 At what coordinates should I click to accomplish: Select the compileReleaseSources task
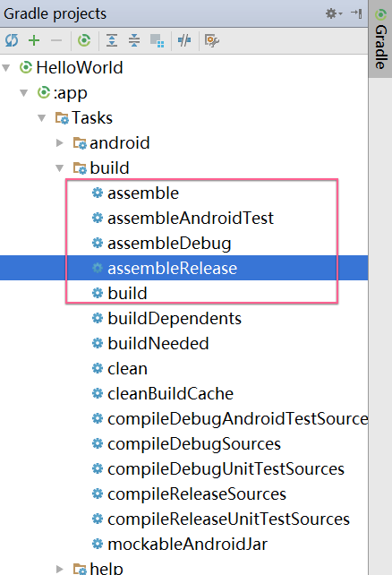coord(197,494)
